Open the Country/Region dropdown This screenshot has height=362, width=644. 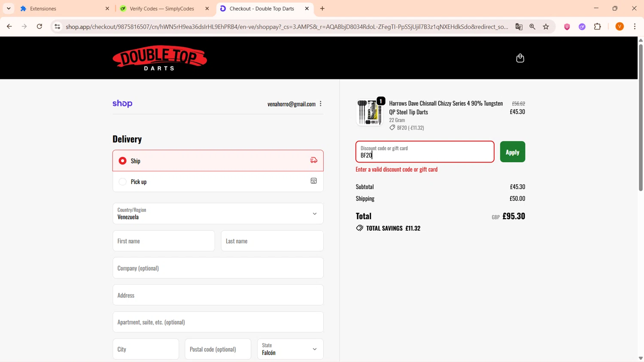(x=218, y=214)
